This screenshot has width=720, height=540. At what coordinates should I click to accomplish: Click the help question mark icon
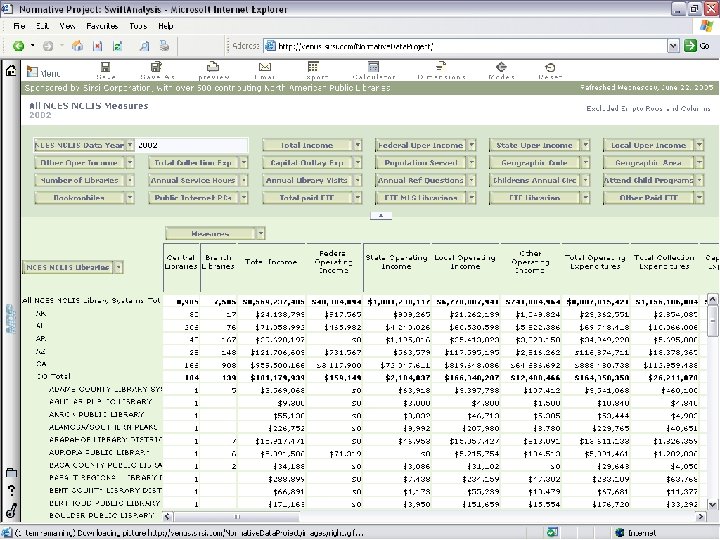[10, 491]
